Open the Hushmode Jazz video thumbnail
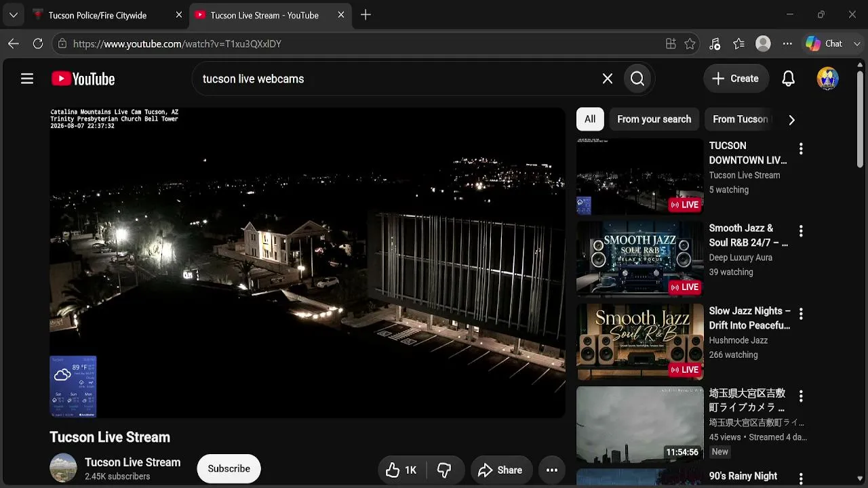 [640, 340]
